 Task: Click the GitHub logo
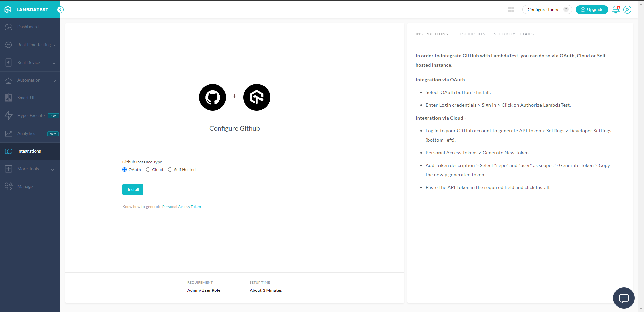(x=213, y=97)
